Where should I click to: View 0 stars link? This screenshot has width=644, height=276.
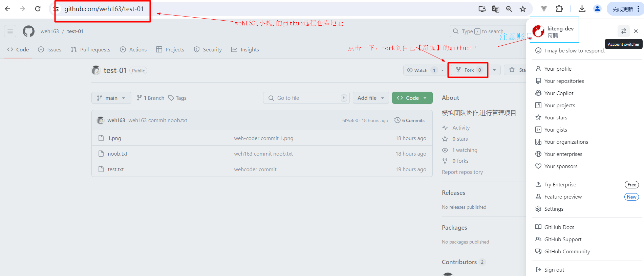455,139
